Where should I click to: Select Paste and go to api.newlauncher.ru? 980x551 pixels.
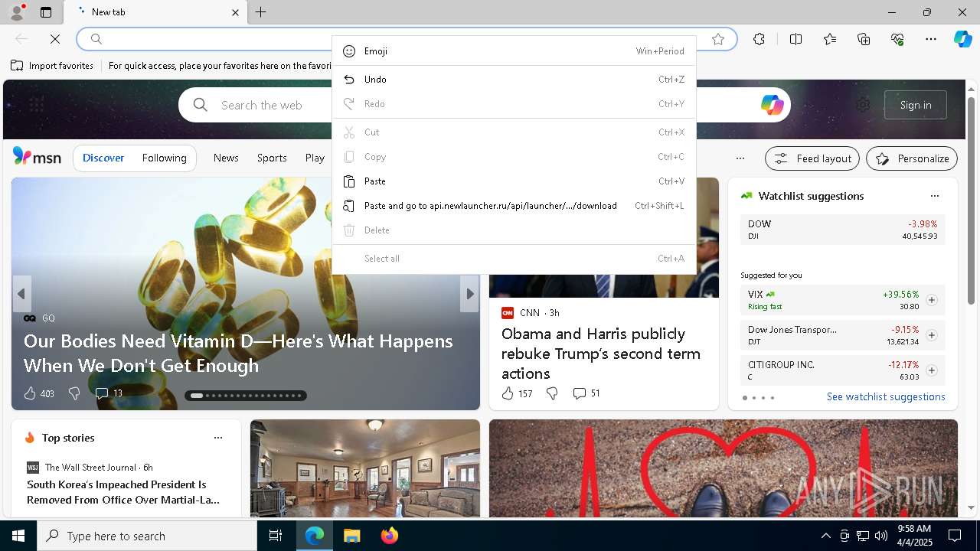tap(514, 206)
